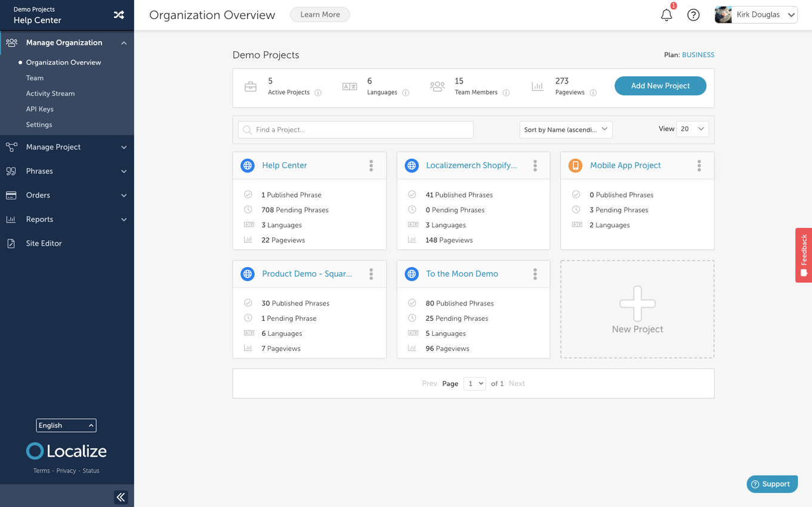The height and width of the screenshot is (507, 812).
Task: Select Site Editor from the sidebar
Action: (x=42, y=243)
